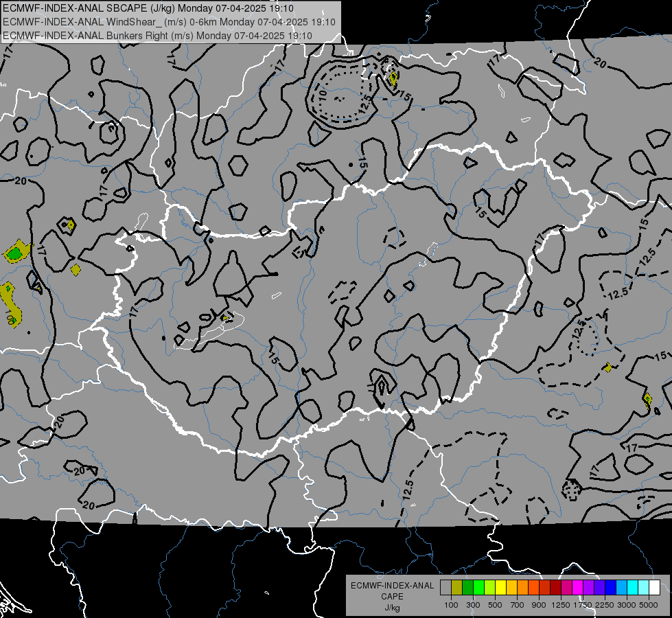
Task: Click the 900 legend tick label
Action: (539, 605)
